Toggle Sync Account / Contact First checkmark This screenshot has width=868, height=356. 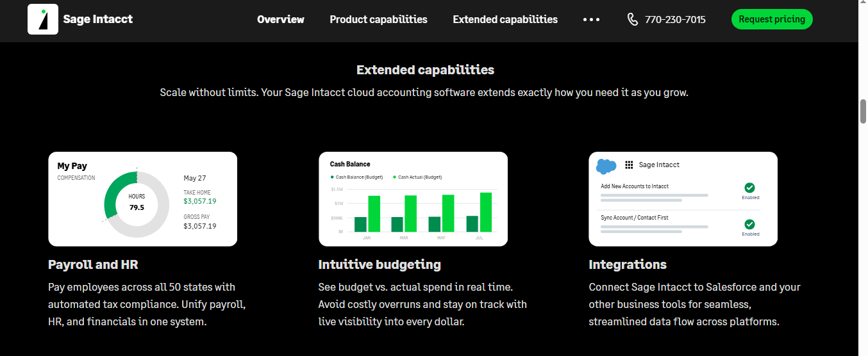(x=749, y=224)
